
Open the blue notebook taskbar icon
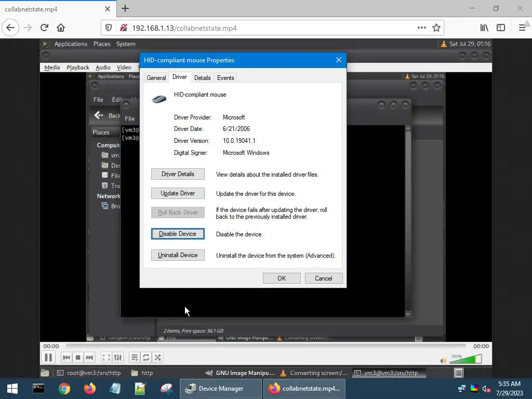pyautogui.click(x=115, y=389)
